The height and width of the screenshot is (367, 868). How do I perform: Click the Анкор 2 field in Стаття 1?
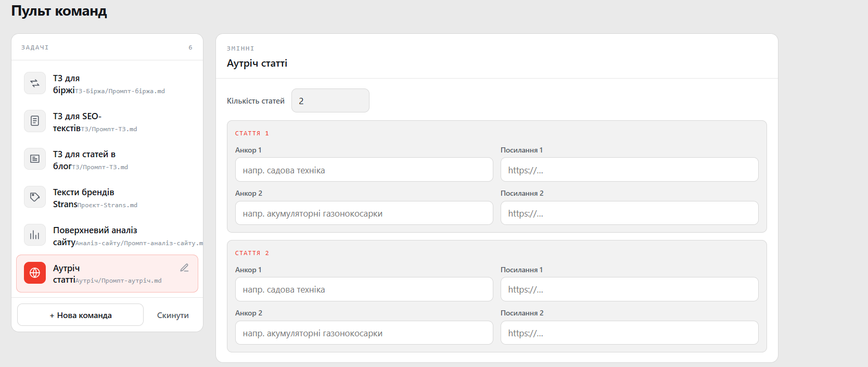point(364,213)
